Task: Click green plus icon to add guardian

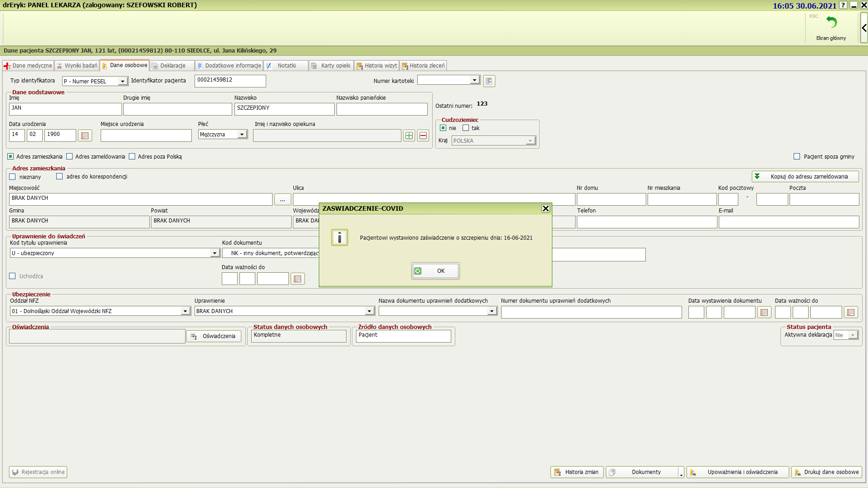Action: tap(409, 135)
